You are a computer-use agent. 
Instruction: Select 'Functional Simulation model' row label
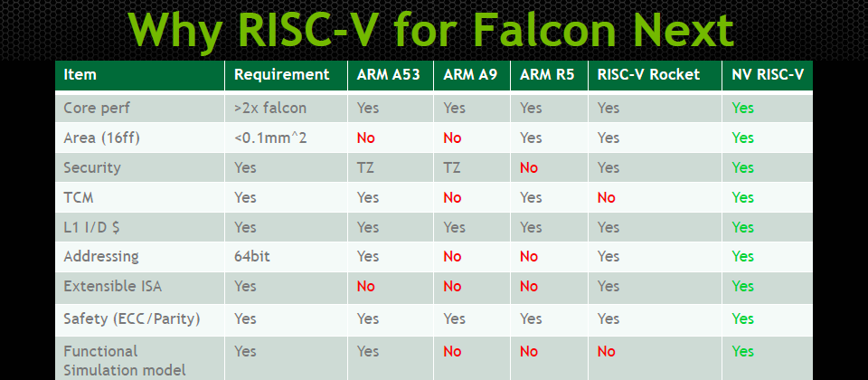[x=125, y=361]
